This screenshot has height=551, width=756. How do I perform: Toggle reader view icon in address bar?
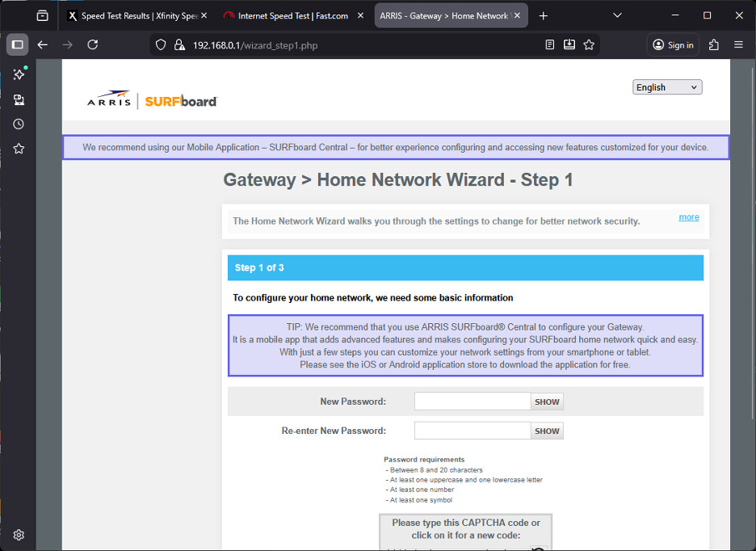[x=550, y=45]
